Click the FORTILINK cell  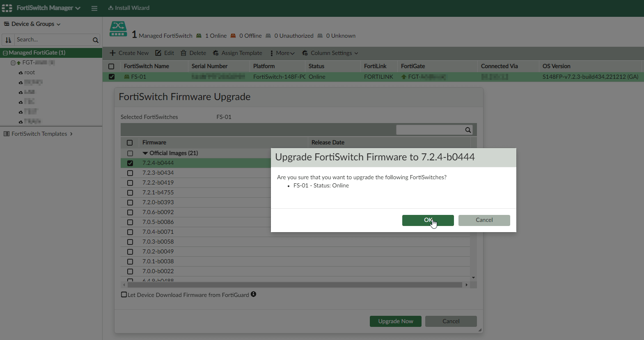pos(378,77)
